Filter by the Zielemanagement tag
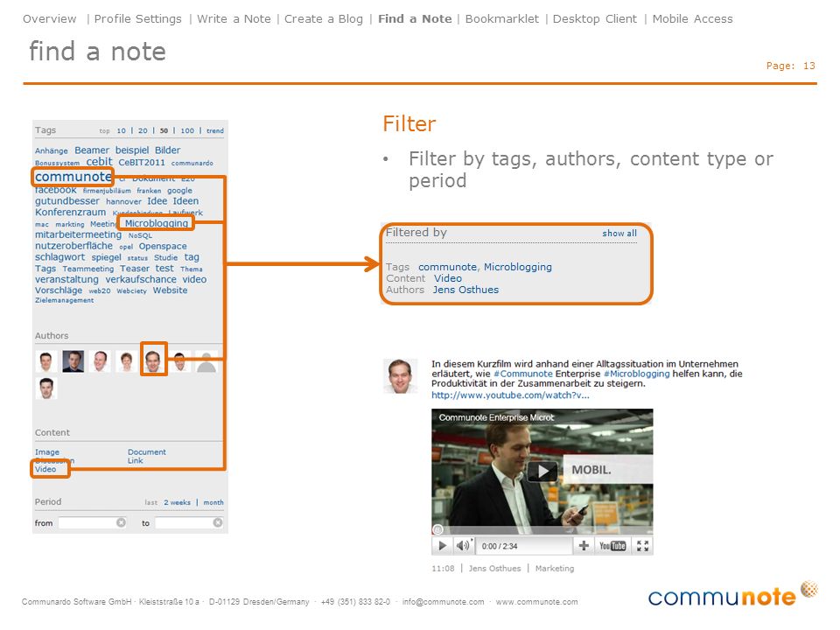The image size is (840, 630). pos(64,300)
